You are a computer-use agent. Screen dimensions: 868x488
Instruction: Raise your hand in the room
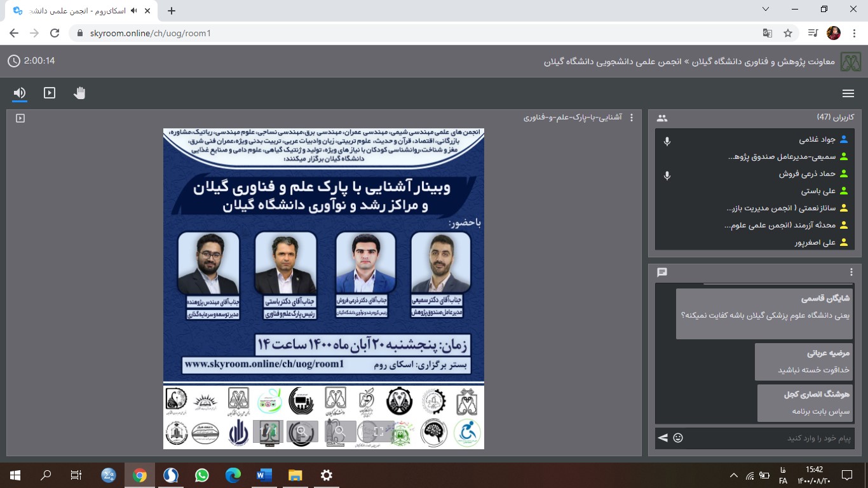pos(79,93)
